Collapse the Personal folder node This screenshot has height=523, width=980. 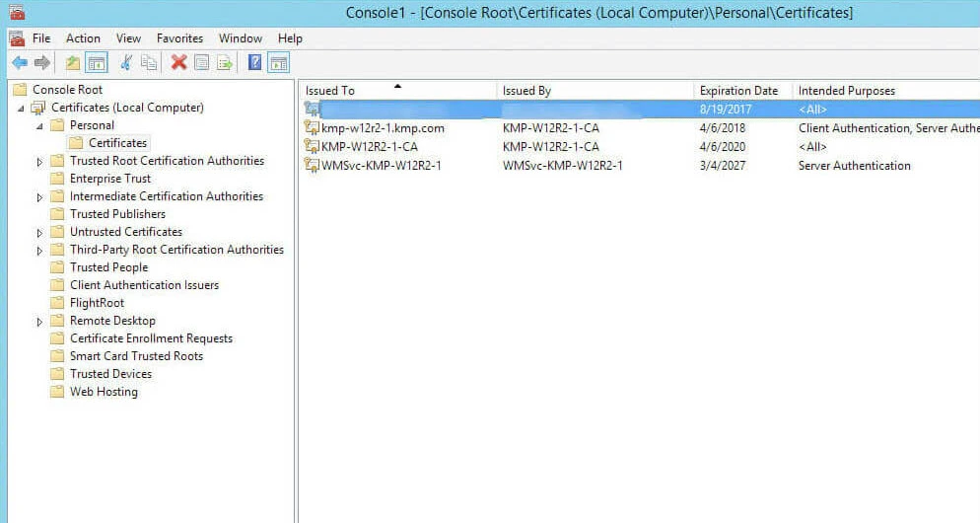click(x=40, y=125)
